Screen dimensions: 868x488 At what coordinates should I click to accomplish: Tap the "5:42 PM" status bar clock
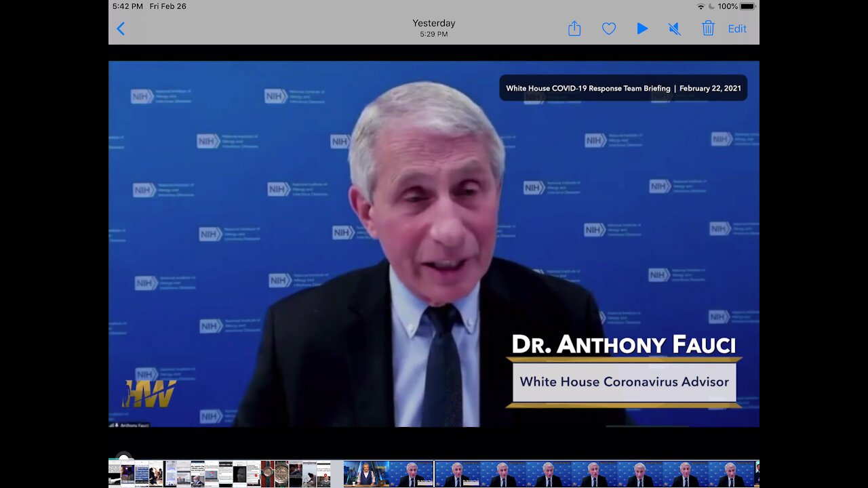(127, 6)
